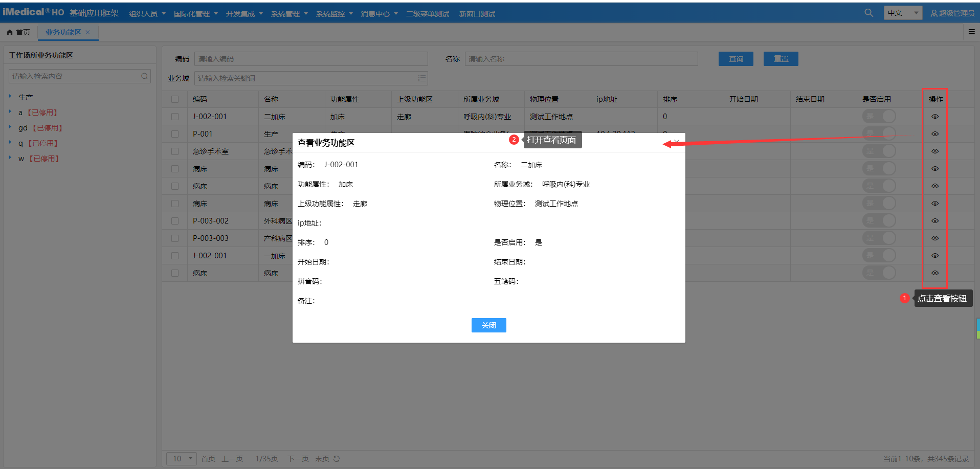The height and width of the screenshot is (469, 980).
Task: Click the 编码 input field
Action: (310, 59)
